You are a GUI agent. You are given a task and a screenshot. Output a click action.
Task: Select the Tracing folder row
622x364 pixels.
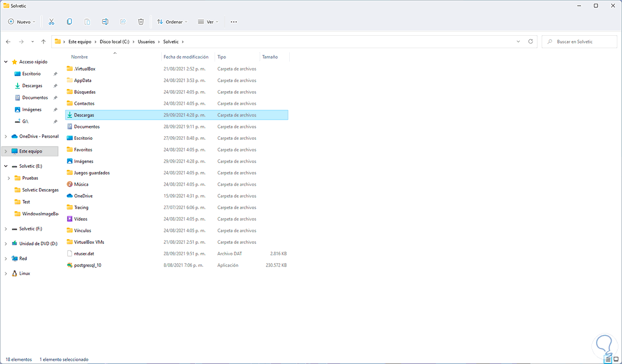177,207
